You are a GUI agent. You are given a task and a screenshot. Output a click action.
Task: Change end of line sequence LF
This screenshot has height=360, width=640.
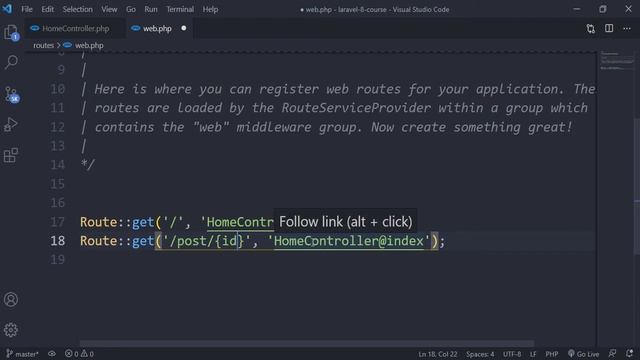click(533, 354)
